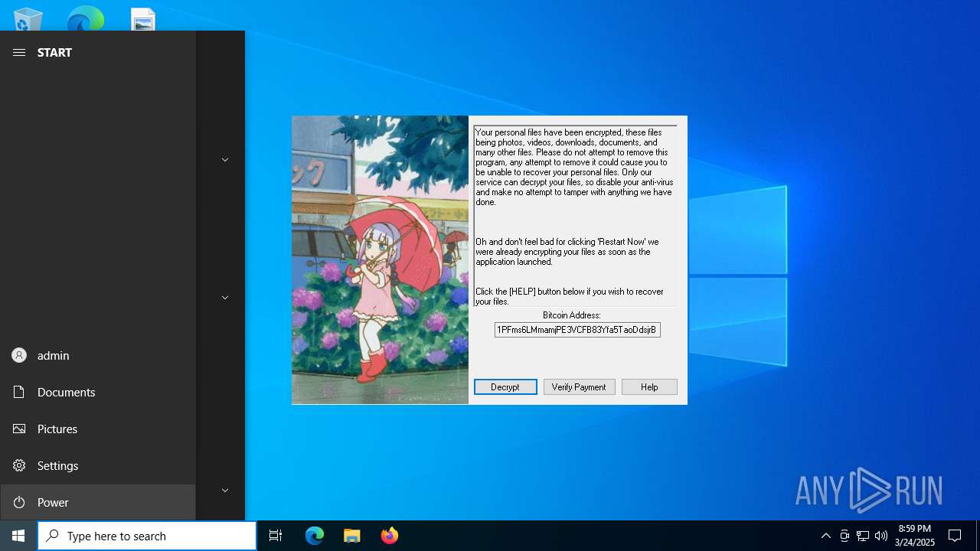Click the Power symbol icon
The width and height of the screenshot is (980, 551).
[x=19, y=502]
